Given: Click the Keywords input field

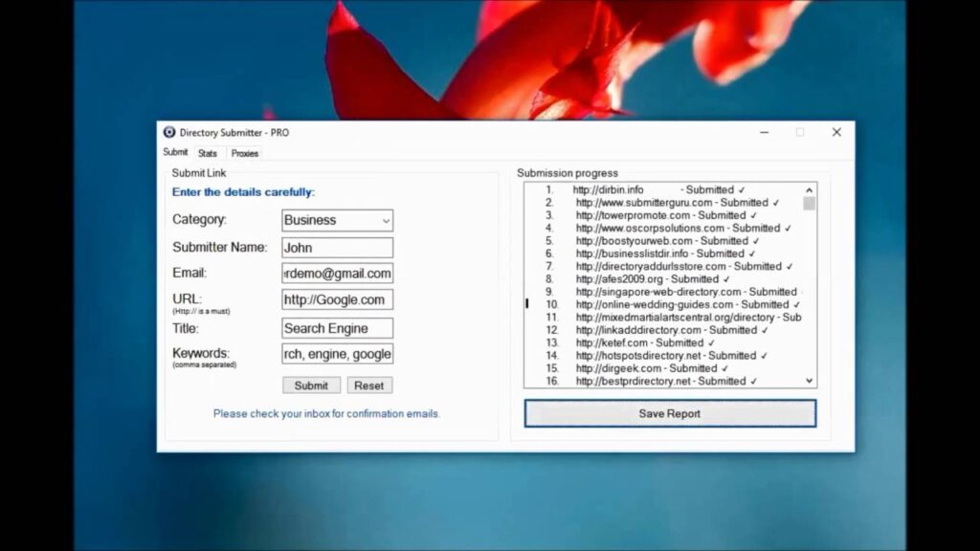Looking at the screenshot, I should pyautogui.click(x=338, y=354).
